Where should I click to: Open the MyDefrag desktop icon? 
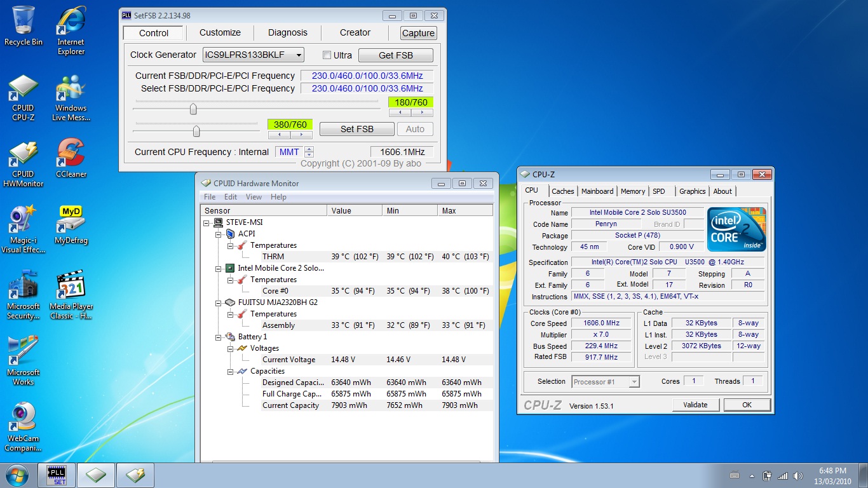pyautogui.click(x=71, y=224)
